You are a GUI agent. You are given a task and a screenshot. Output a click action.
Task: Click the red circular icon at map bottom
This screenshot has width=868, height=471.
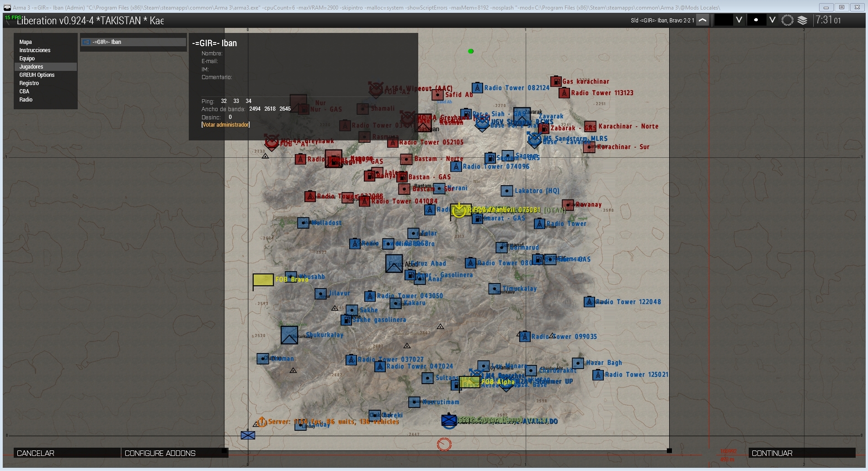tap(444, 444)
